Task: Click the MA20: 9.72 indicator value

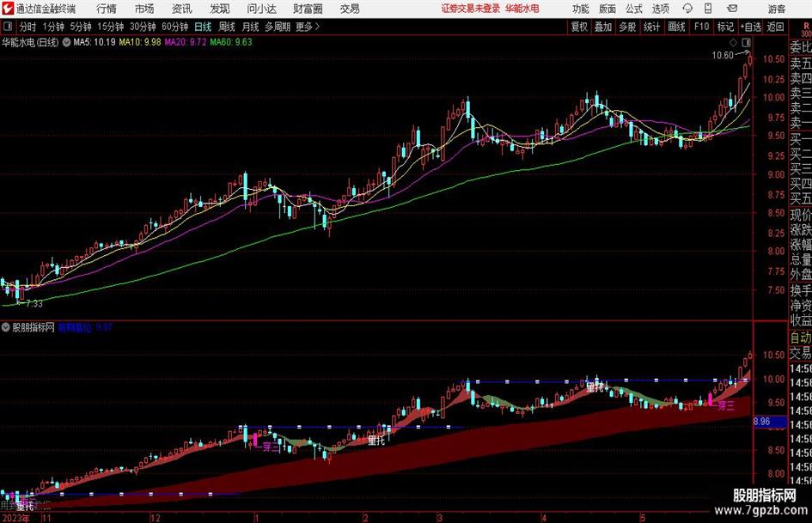Action: pos(186,42)
